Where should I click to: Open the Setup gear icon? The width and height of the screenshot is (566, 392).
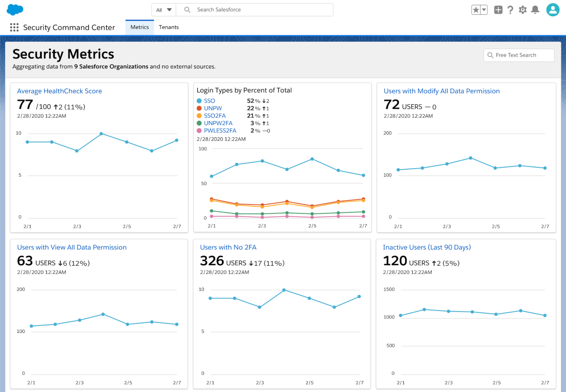point(522,10)
